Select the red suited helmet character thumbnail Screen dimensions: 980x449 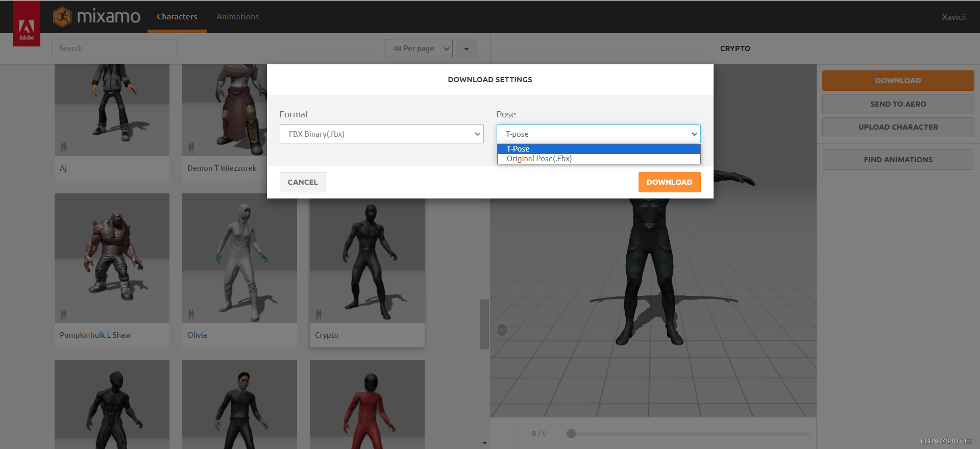367,405
